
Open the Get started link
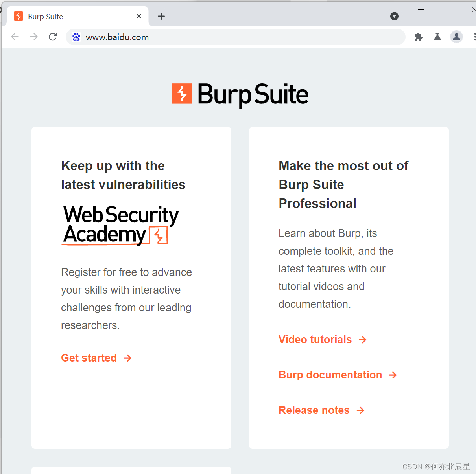96,358
